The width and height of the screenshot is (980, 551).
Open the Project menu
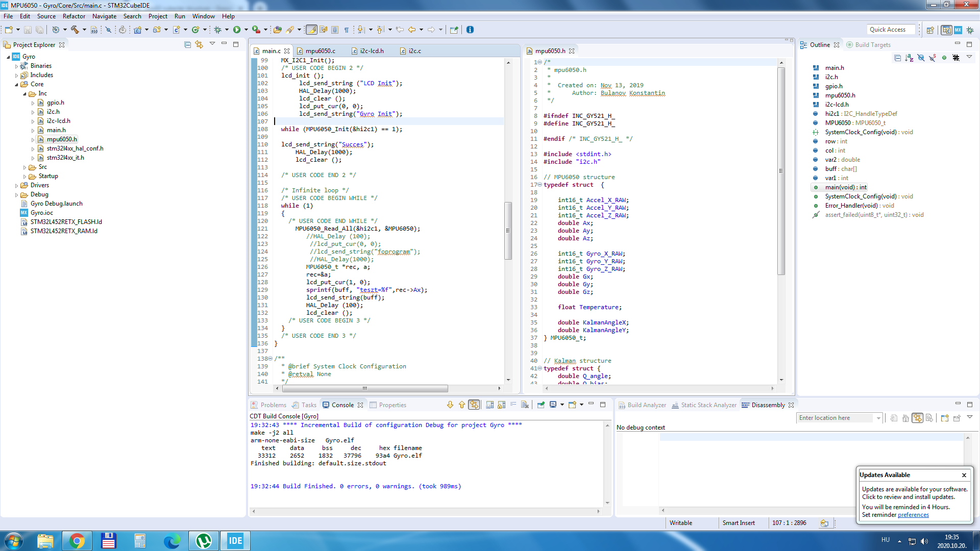click(x=158, y=16)
